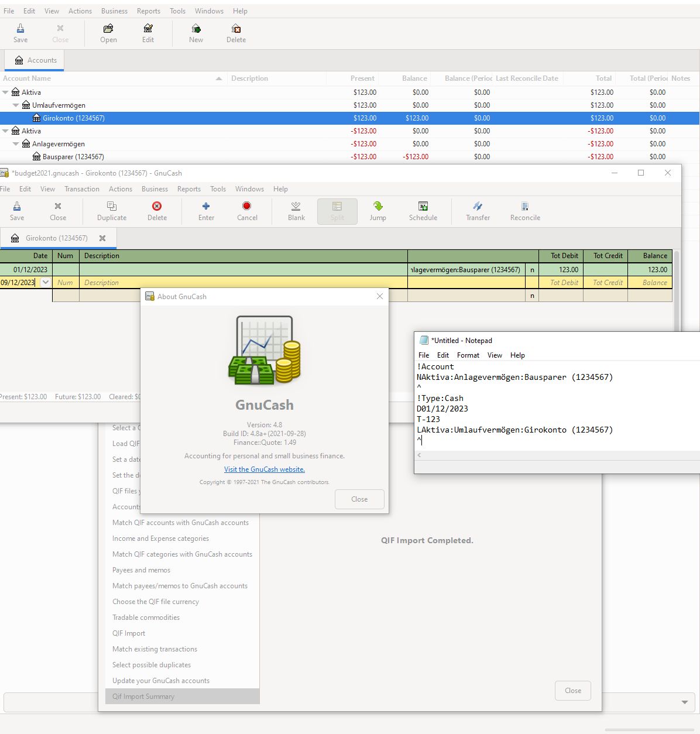This screenshot has height=734, width=700.
Task: Click the Jump toolbar icon
Action: point(378,211)
